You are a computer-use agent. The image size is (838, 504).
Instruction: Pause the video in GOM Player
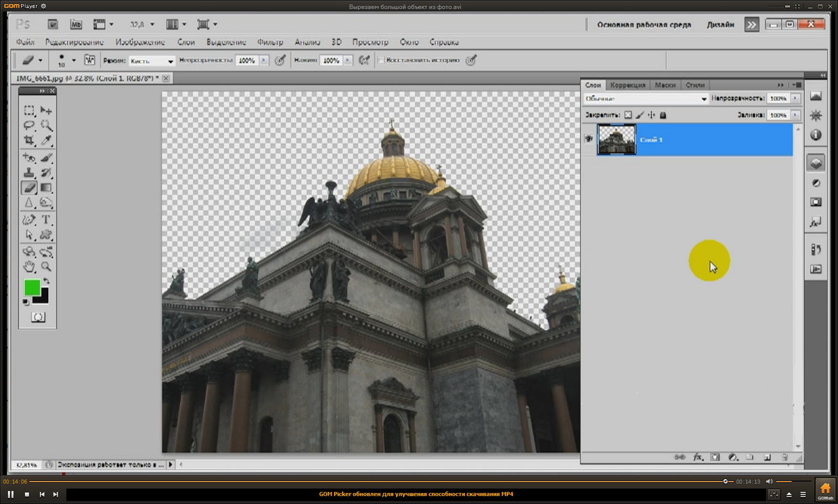click(11, 494)
